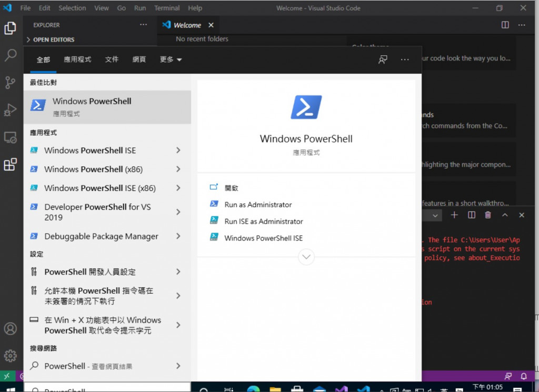Click the clock showing 下午 01:05
This screenshot has height=392, width=539.
[x=487, y=387]
